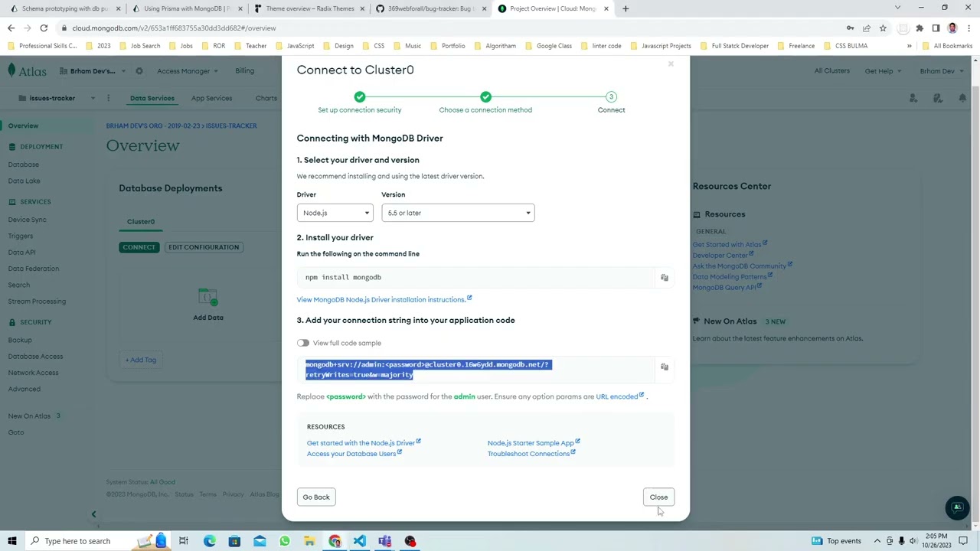Viewport: 980px width, 551px height.
Task: Open the Chrome side panel icon
Action: pos(936,28)
